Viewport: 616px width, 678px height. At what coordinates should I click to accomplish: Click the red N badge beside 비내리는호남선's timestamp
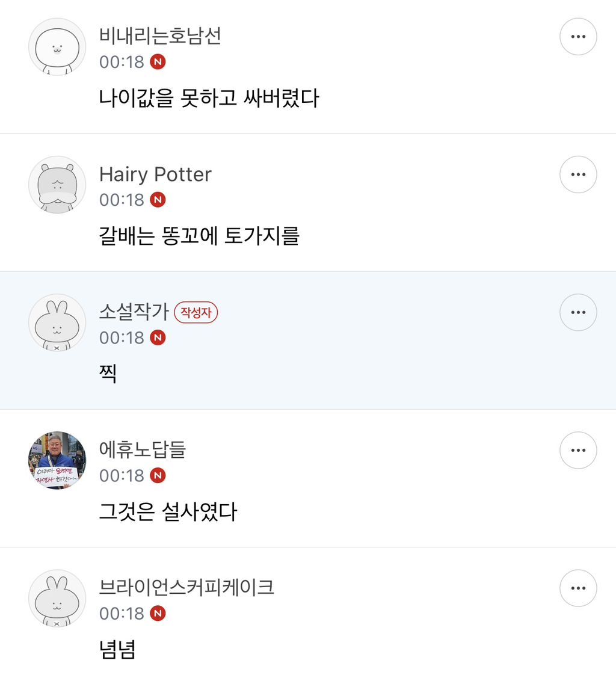coord(158,62)
